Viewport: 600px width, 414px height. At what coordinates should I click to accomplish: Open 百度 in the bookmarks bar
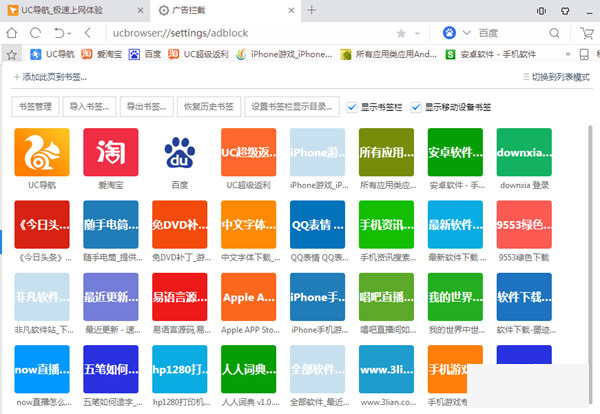[145, 54]
